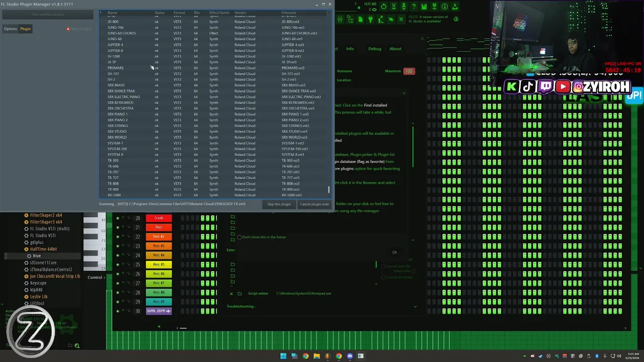Click the Maximum 100 value field
Screen dimensions: 644x362
pyautogui.click(x=409, y=71)
